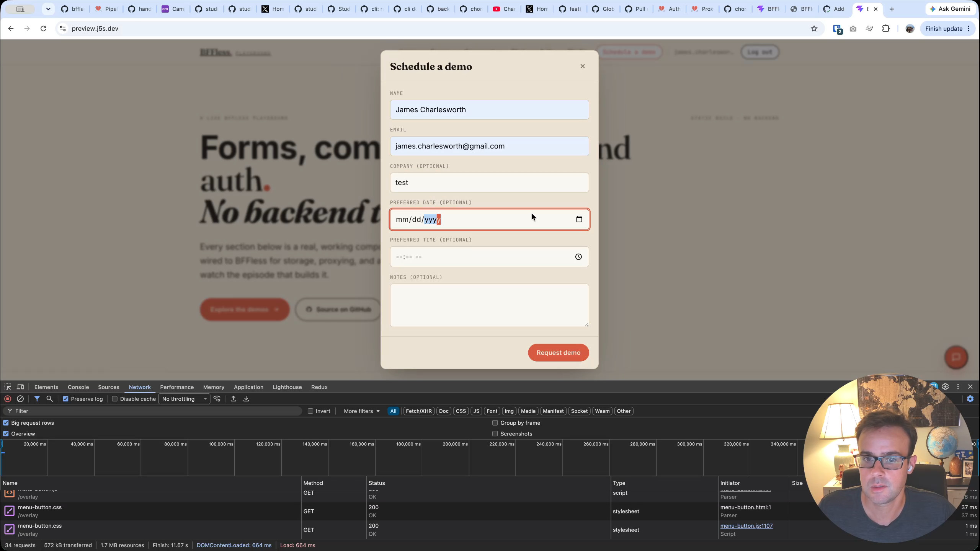Viewport: 980px width, 551px height.
Task: Stop recording the network log
Action: click(x=8, y=399)
